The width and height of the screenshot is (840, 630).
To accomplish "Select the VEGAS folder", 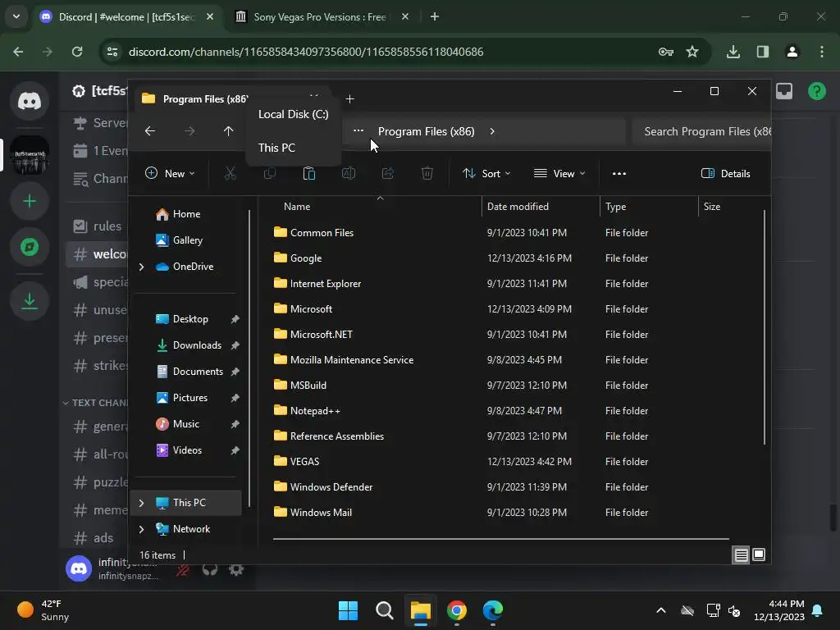I will [x=304, y=462].
